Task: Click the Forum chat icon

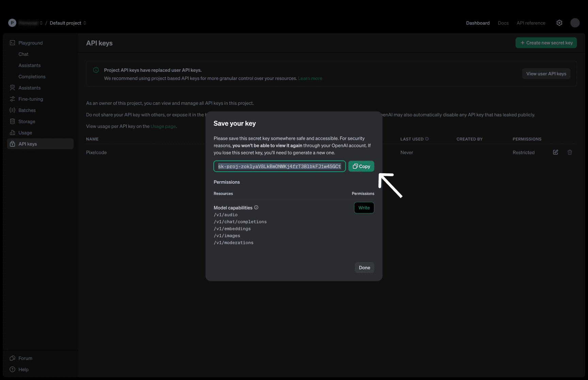Action: (13, 358)
